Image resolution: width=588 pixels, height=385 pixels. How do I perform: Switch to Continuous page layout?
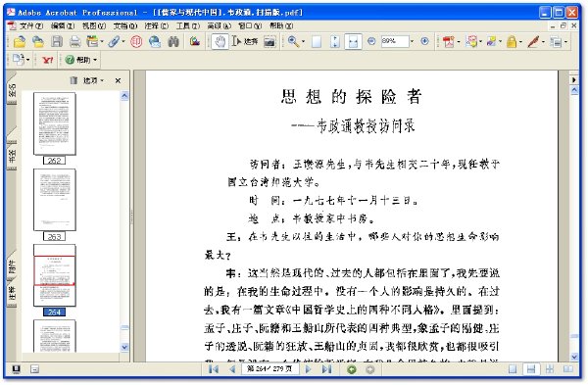pos(531,369)
